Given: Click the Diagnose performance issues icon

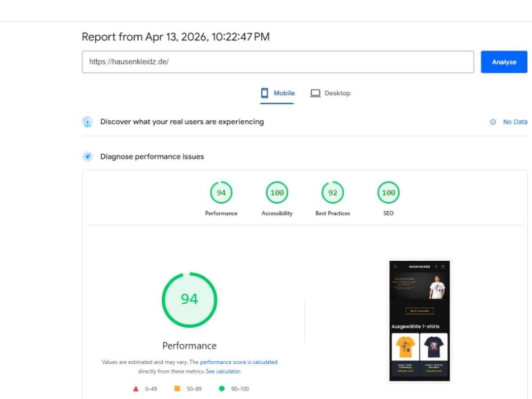Looking at the screenshot, I should [x=88, y=156].
